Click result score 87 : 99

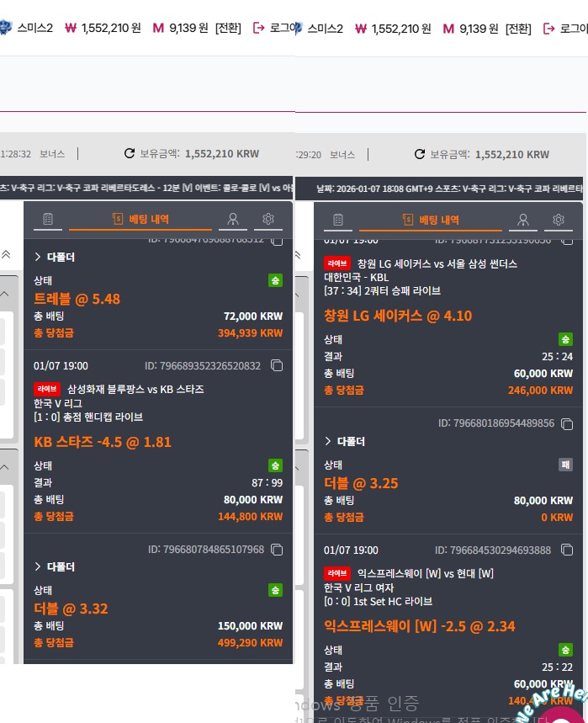pyautogui.click(x=268, y=483)
